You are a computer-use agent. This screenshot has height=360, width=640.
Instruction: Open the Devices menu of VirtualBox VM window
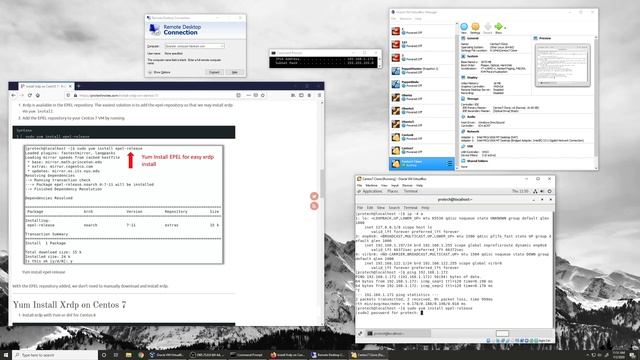407,185
